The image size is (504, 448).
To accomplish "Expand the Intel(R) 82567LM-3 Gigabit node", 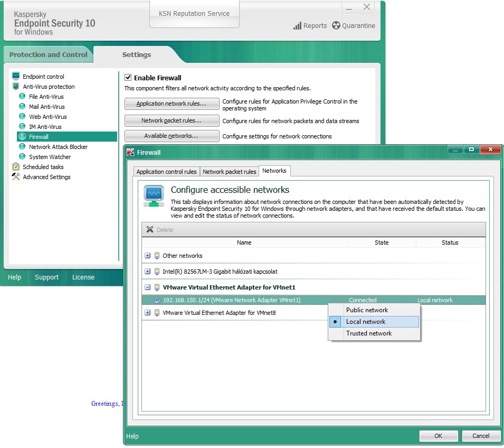I will pyautogui.click(x=148, y=272).
